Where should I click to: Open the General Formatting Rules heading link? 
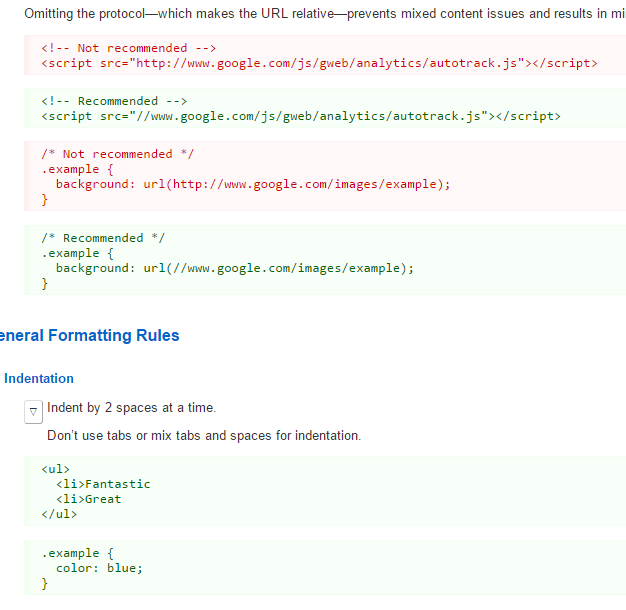point(89,336)
